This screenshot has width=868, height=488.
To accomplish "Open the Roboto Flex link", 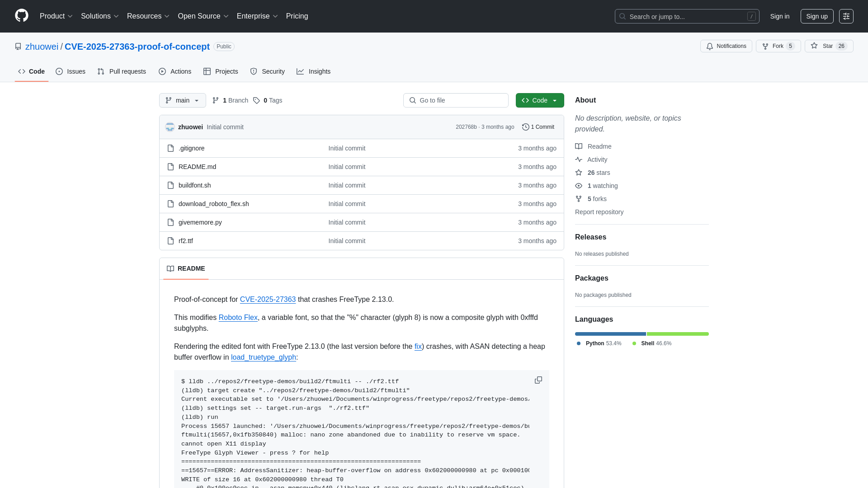I will (238, 318).
